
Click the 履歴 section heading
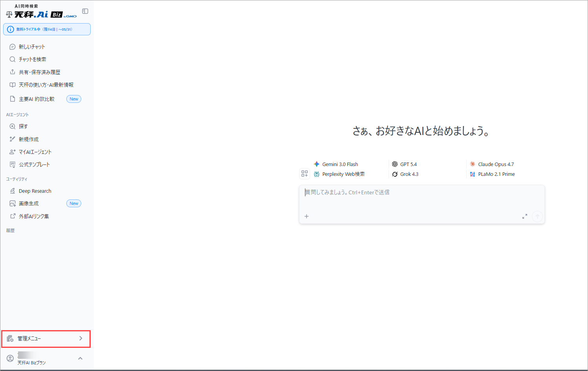tap(10, 230)
